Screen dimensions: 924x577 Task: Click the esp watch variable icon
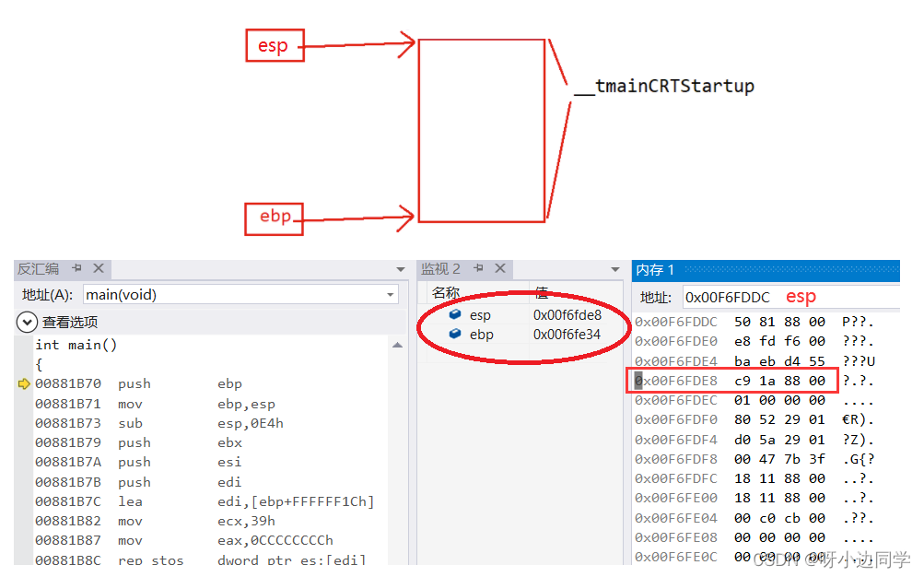(455, 314)
